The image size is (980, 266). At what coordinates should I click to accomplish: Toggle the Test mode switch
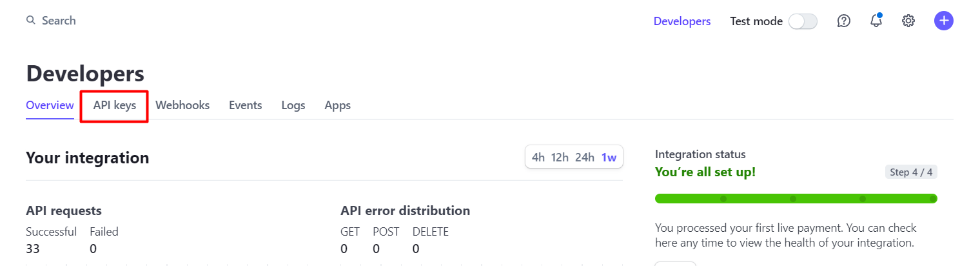tap(803, 21)
